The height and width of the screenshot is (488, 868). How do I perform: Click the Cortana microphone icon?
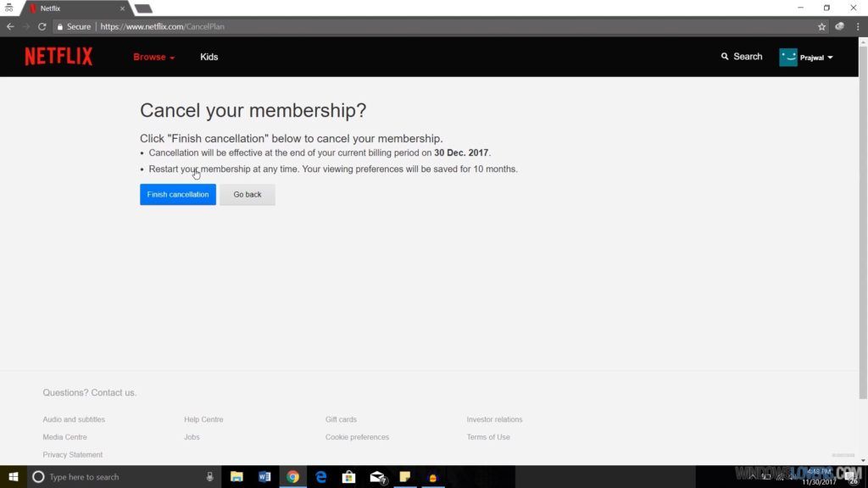tap(210, 477)
